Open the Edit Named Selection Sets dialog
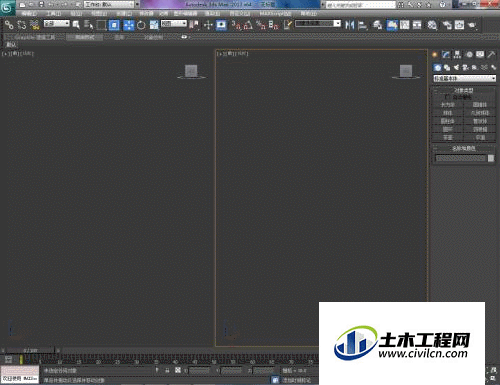 [287, 25]
